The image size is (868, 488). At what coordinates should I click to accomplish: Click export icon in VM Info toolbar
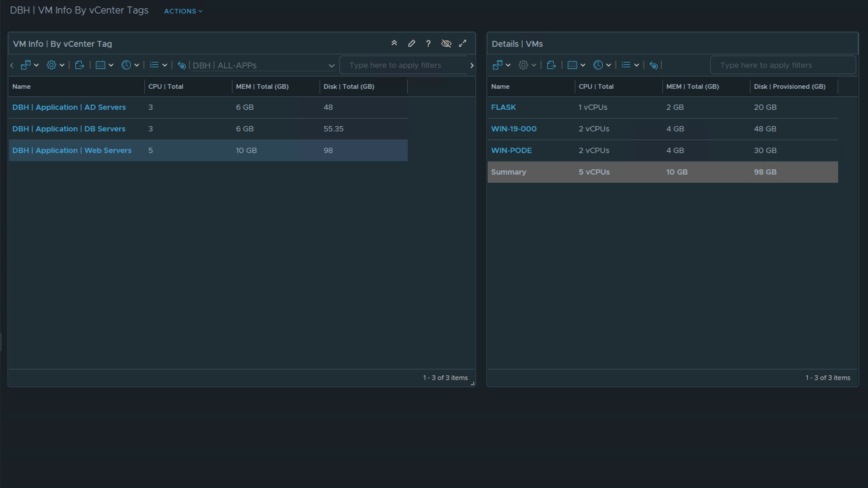79,65
